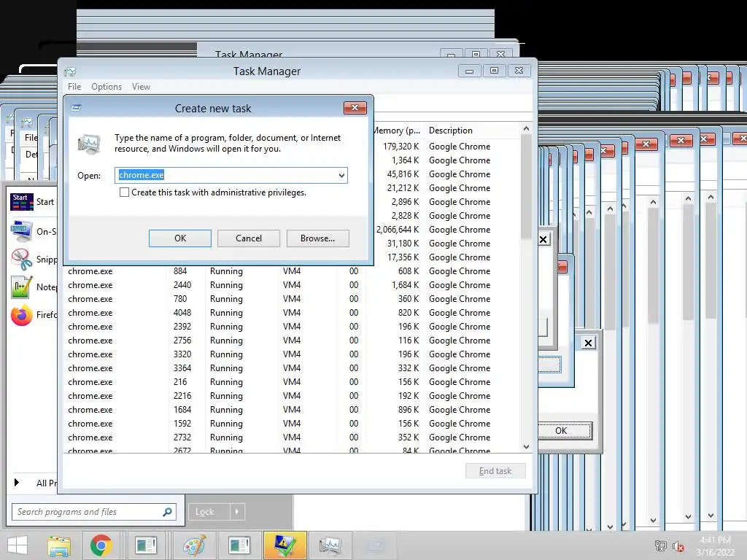
Task: Click the 179,320 K memory value
Action: [x=400, y=146]
